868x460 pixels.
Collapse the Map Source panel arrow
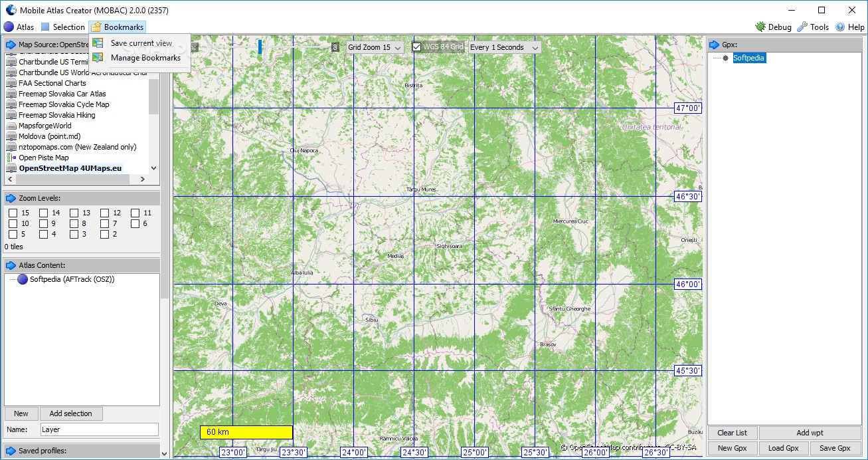click(11, 45)
